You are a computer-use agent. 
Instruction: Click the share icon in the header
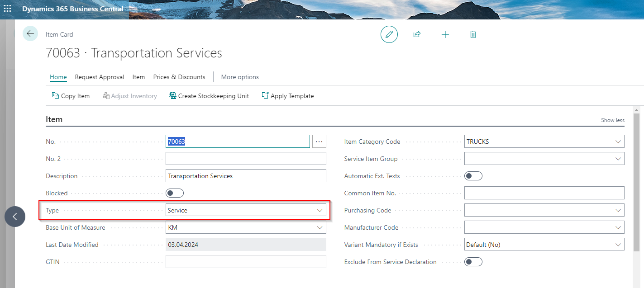pos(417,34)
